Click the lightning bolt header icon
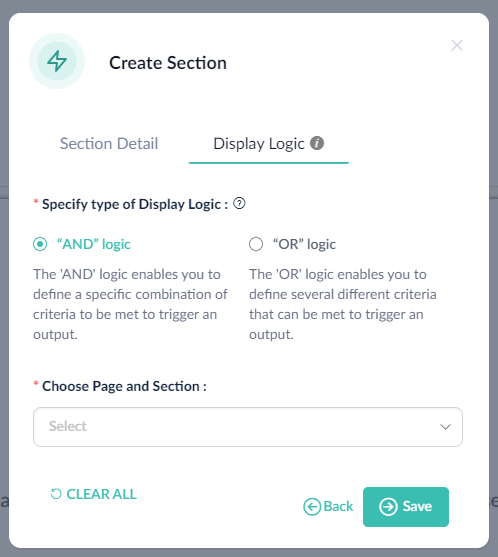The image size is (498, 557). (57, 61)
